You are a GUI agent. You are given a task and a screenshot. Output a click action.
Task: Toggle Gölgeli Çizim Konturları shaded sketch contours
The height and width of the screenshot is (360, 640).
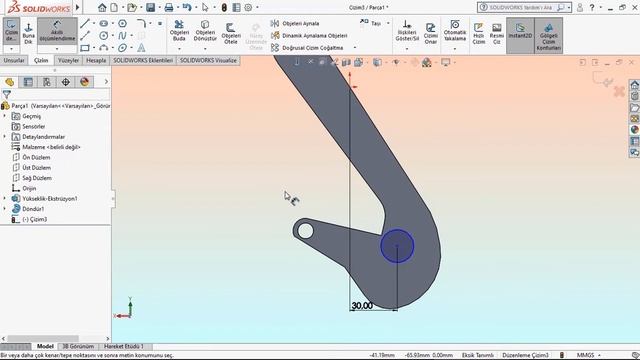pos(549,36)
